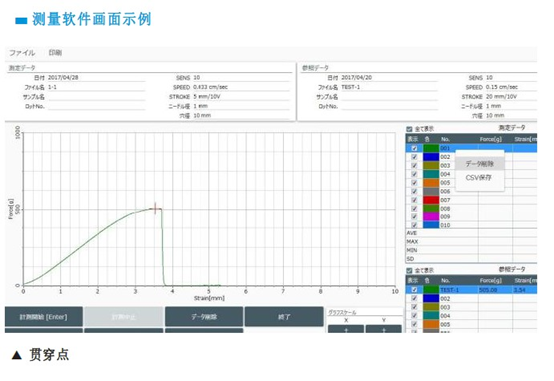Select CSV保存 in the context menu

(x=479, y=178)
